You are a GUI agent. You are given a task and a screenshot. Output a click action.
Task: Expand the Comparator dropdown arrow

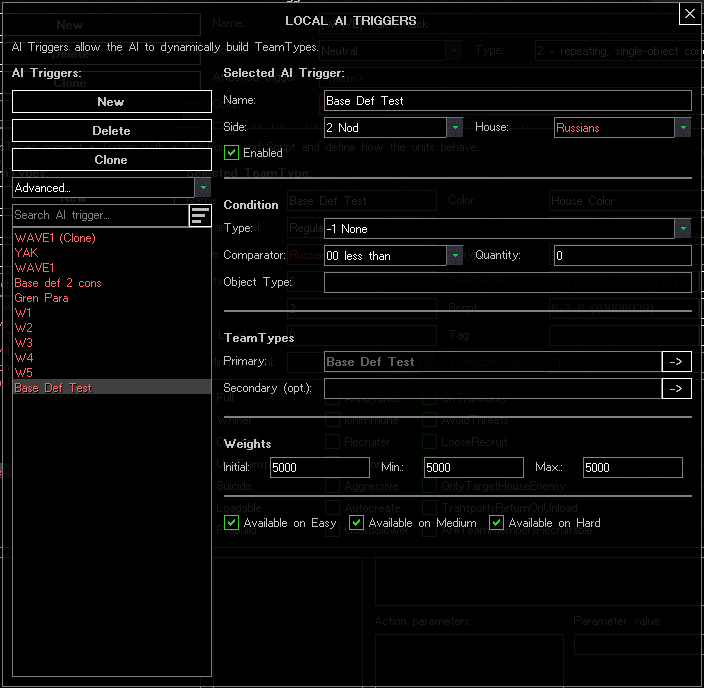(x=455, y=256)
